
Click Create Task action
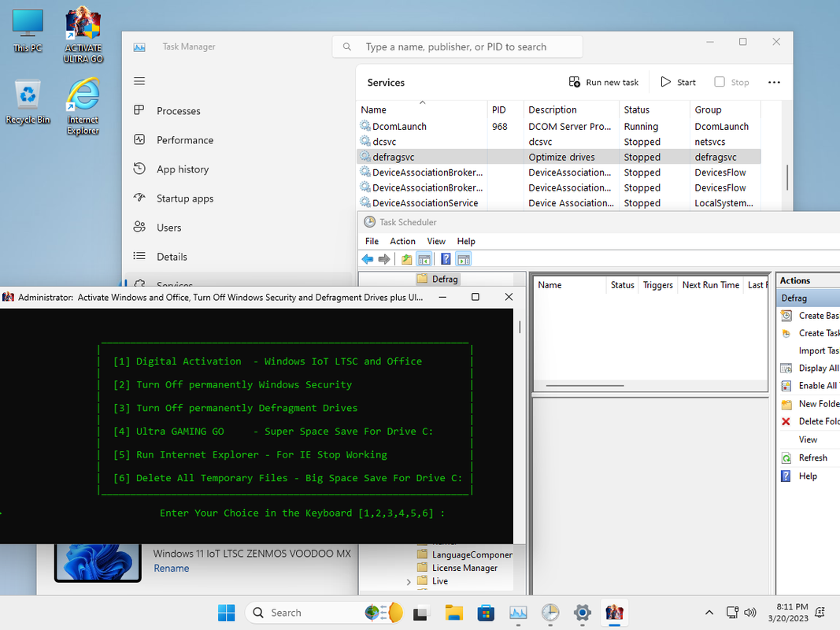[810, 332]
